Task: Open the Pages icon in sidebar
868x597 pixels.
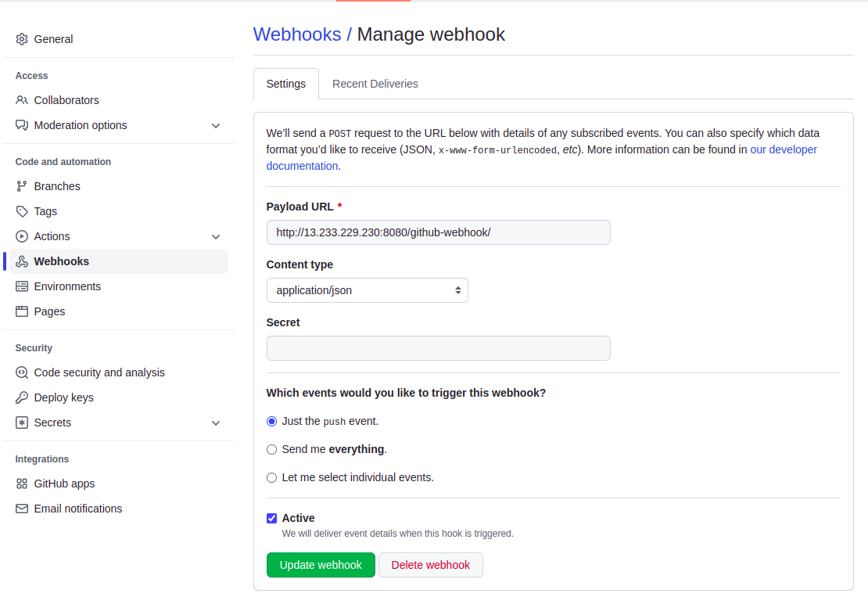Action: tap(22, 311)
